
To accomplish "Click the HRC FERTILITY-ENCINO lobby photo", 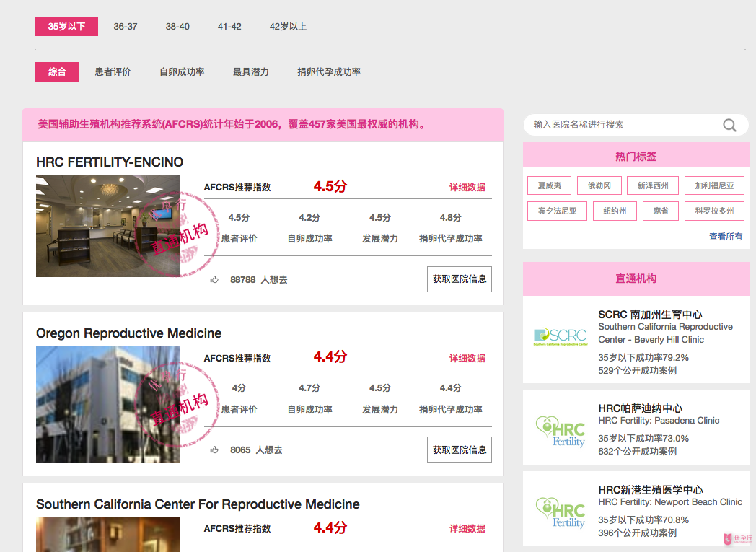I will click(x=107, y=226).
